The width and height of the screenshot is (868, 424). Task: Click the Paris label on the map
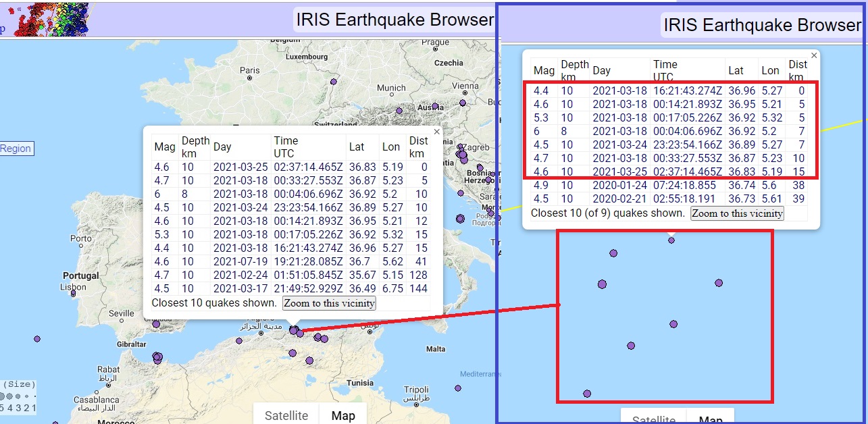249,70
